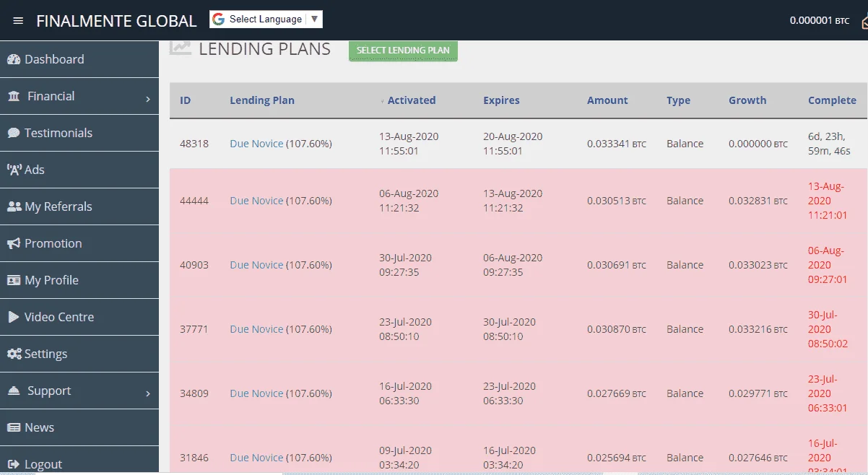
Task: Click activated date 13-Aug-2020 11:55:01
Action: click(409, 144)
